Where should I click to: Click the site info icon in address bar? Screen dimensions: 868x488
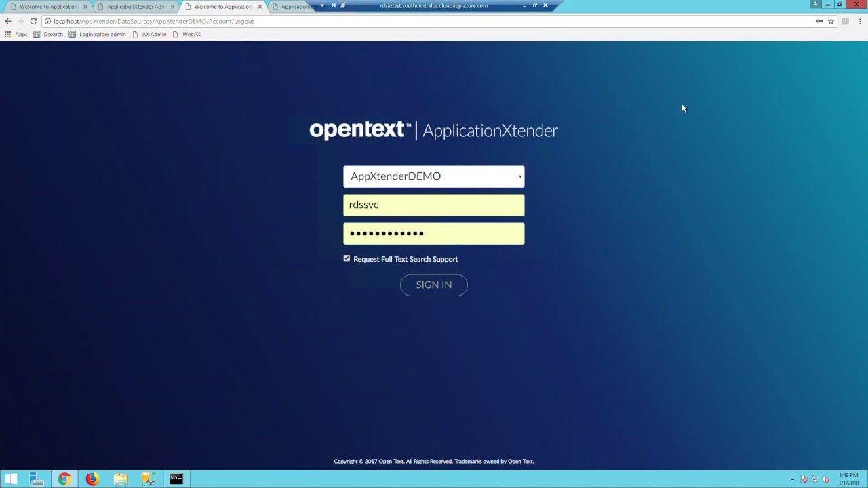pos(47,21)
